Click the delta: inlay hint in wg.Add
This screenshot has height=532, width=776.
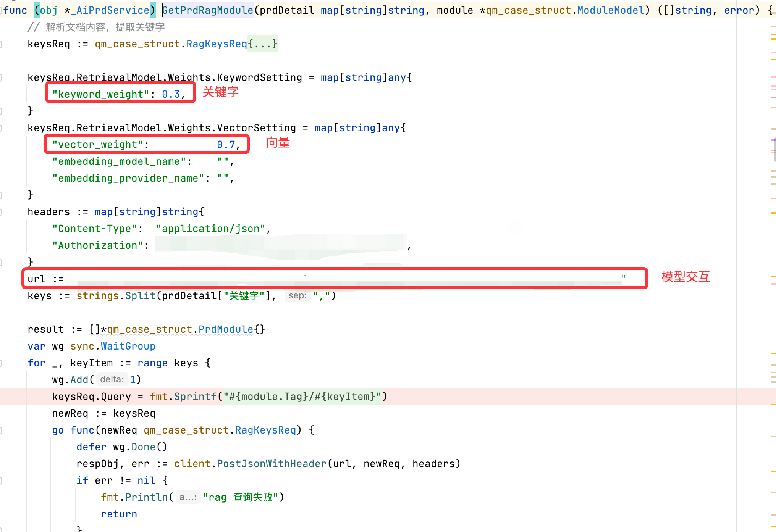coord(112,380)
